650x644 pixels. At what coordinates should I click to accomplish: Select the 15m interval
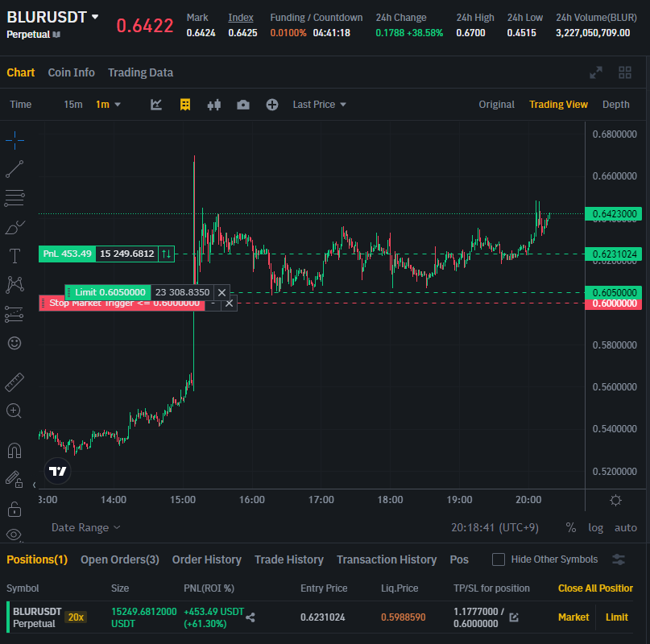[x=73, y=105]
